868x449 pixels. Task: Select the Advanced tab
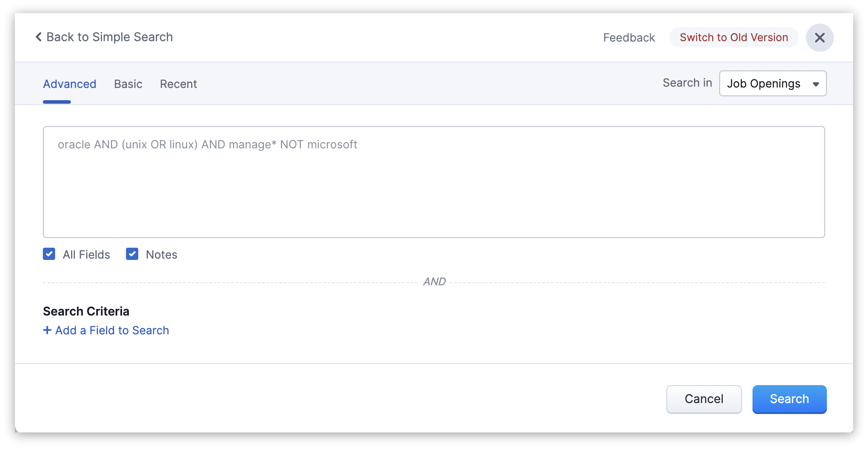tap(70, 84)
